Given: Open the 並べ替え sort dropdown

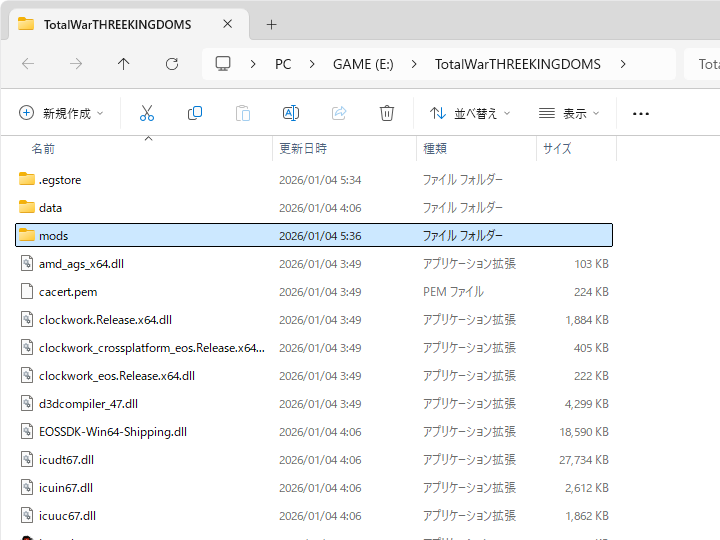Looking at the screenshot, I should click(x=470, y=113).
